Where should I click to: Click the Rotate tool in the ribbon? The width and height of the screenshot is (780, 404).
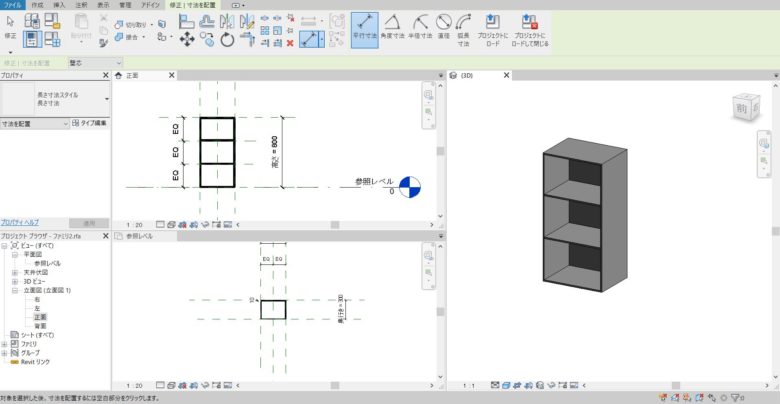pyautogui.click(x=227, y=39)
